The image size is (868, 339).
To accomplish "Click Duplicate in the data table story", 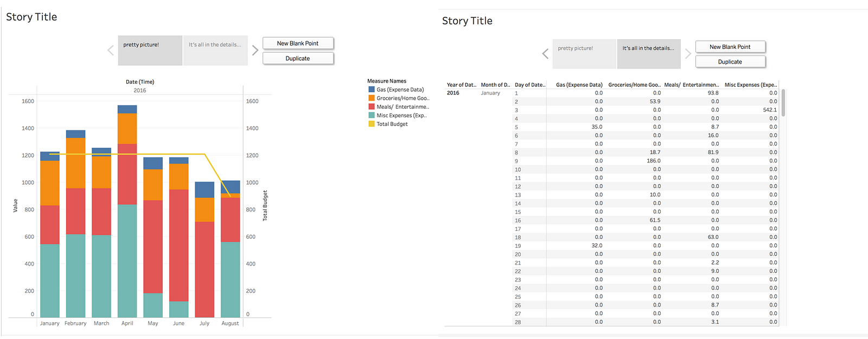I will 730,62.
